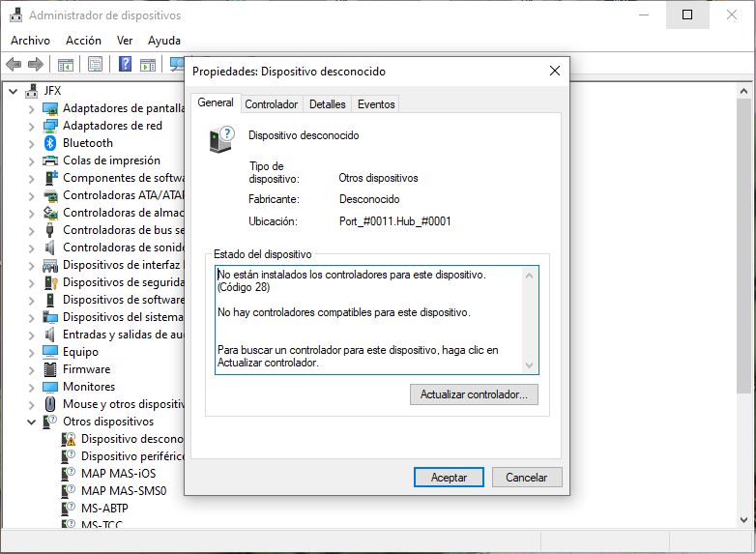Maximize the Administrador de dispositivos window

point(687,15)
